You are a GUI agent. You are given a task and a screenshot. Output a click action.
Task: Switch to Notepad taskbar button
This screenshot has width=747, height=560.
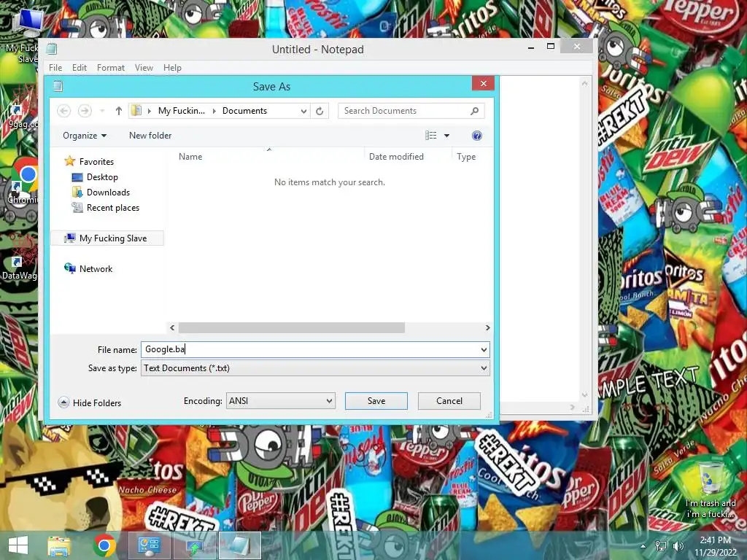(239, 545)
